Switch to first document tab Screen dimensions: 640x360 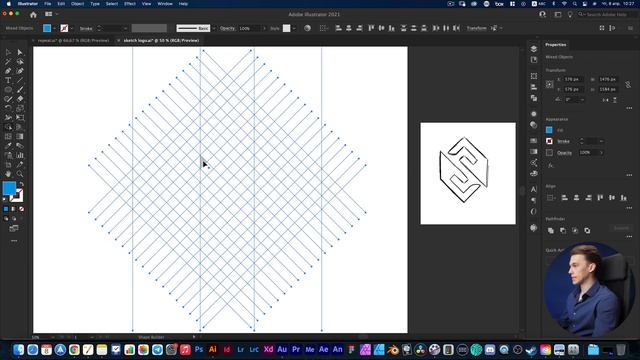pyautogui.click(x=73, y=40)
